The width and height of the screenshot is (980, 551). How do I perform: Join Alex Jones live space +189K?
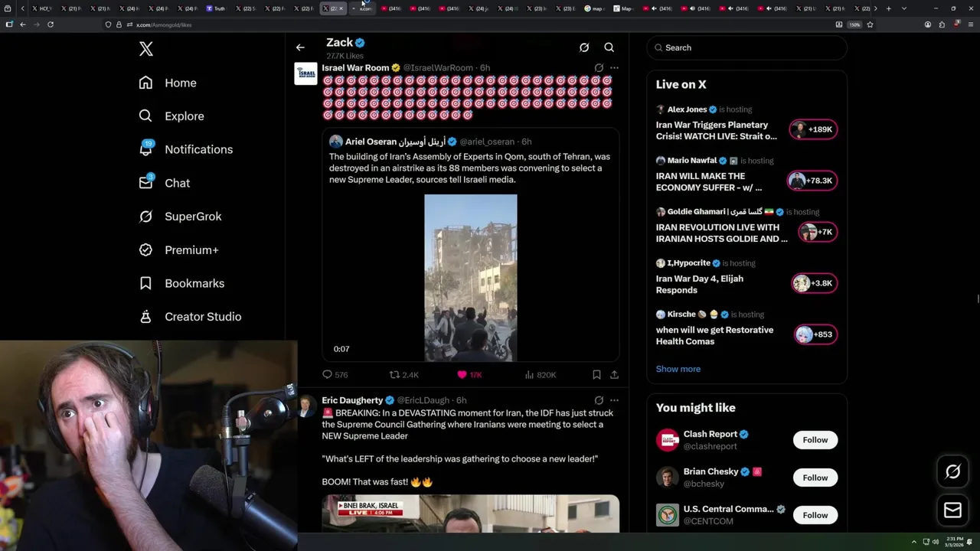(x=813, y=129)
